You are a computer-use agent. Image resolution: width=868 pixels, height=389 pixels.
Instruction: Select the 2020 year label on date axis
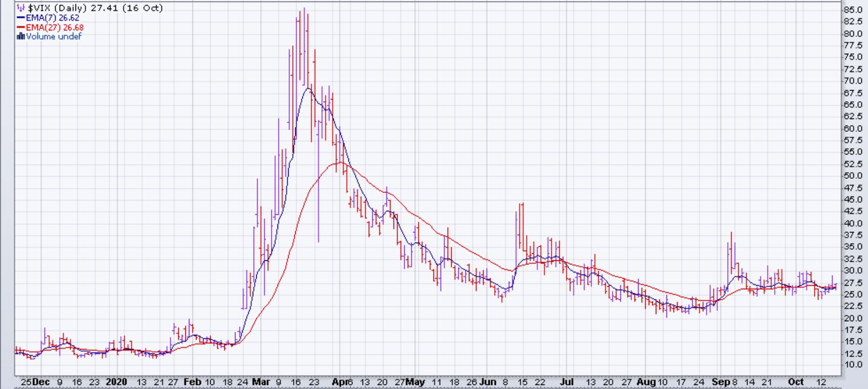(116, 382)
